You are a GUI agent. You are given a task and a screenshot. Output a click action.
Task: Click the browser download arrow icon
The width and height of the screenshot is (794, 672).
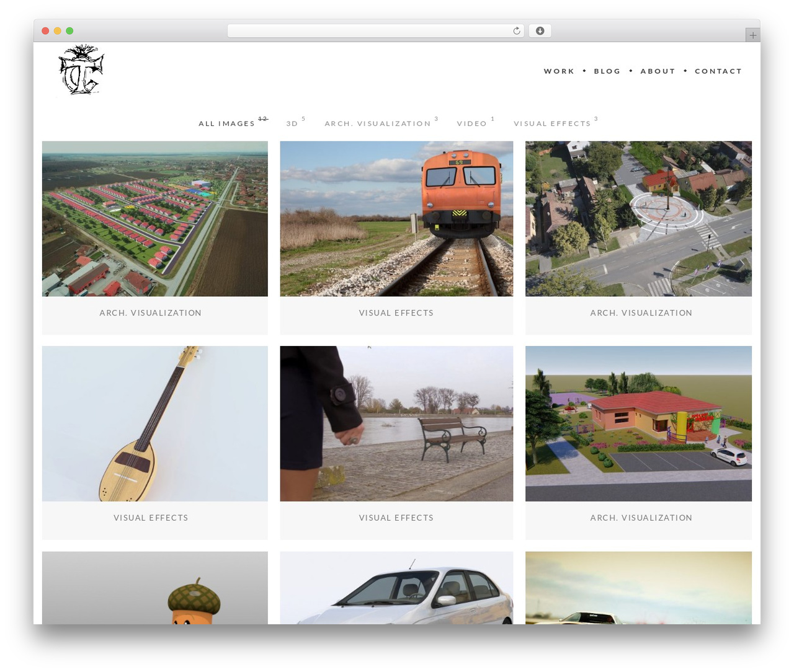tap(540, 31)
